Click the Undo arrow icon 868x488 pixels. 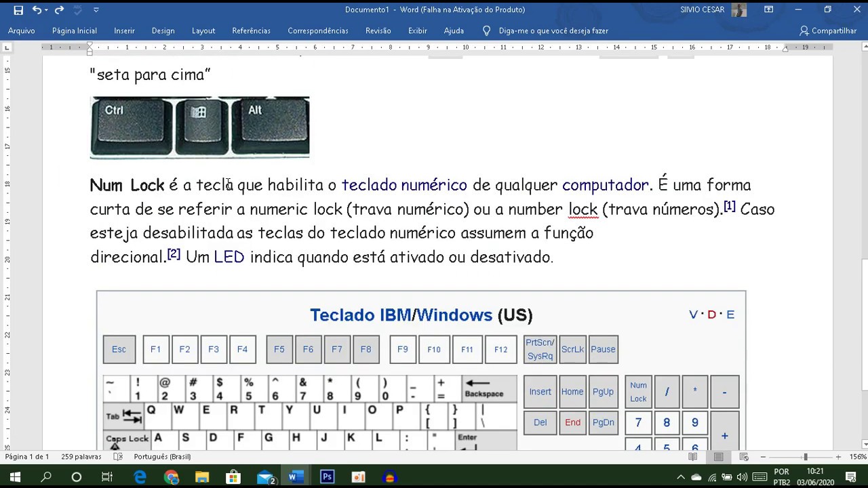pos(37,10)
